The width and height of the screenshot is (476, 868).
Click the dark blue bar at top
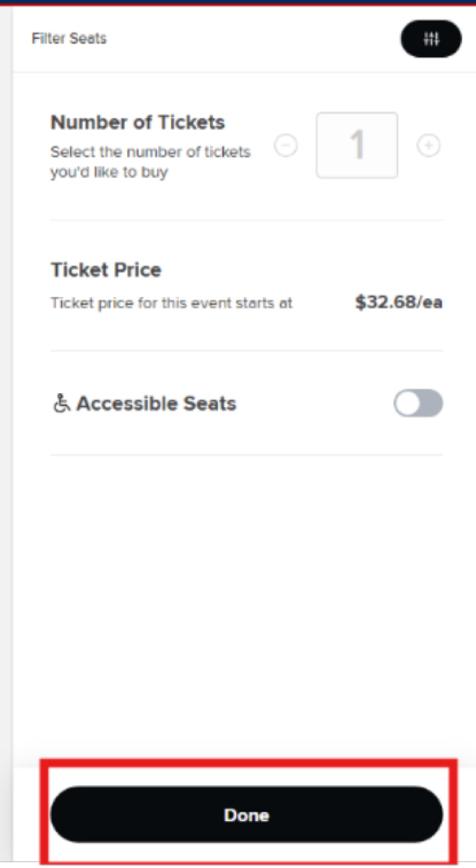(238, 2)
